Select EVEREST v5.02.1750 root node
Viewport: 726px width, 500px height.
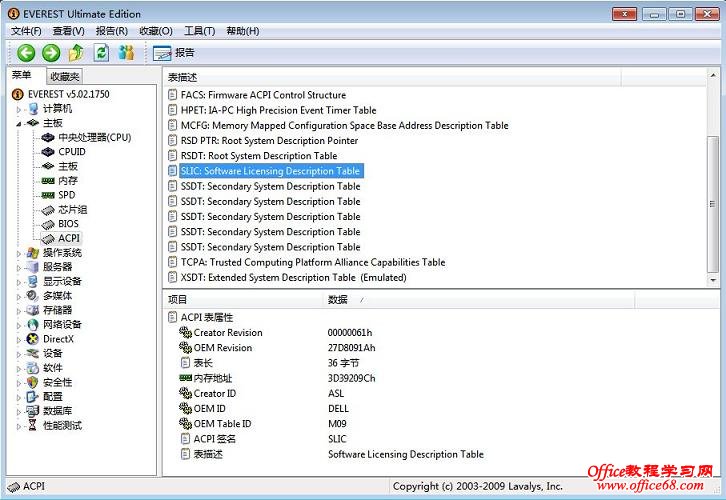click(x=69, y=94)
